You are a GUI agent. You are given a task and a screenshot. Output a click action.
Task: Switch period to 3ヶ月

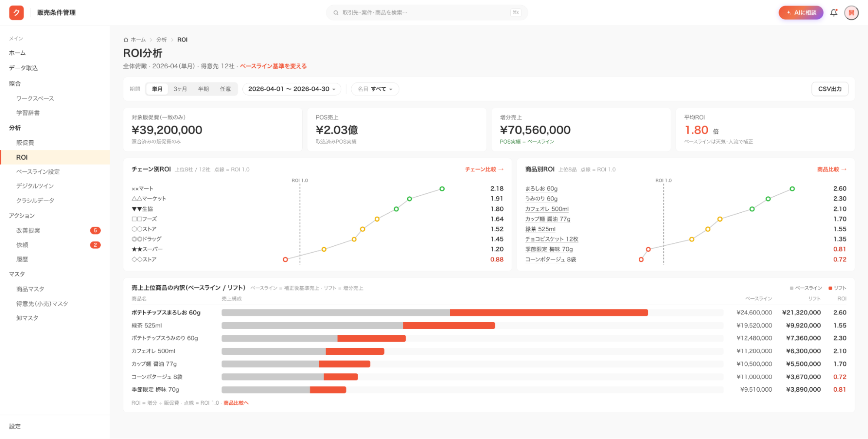(x=180, y=89)
